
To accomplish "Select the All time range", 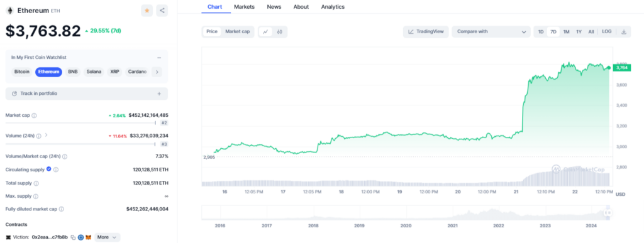I will 591,31.
